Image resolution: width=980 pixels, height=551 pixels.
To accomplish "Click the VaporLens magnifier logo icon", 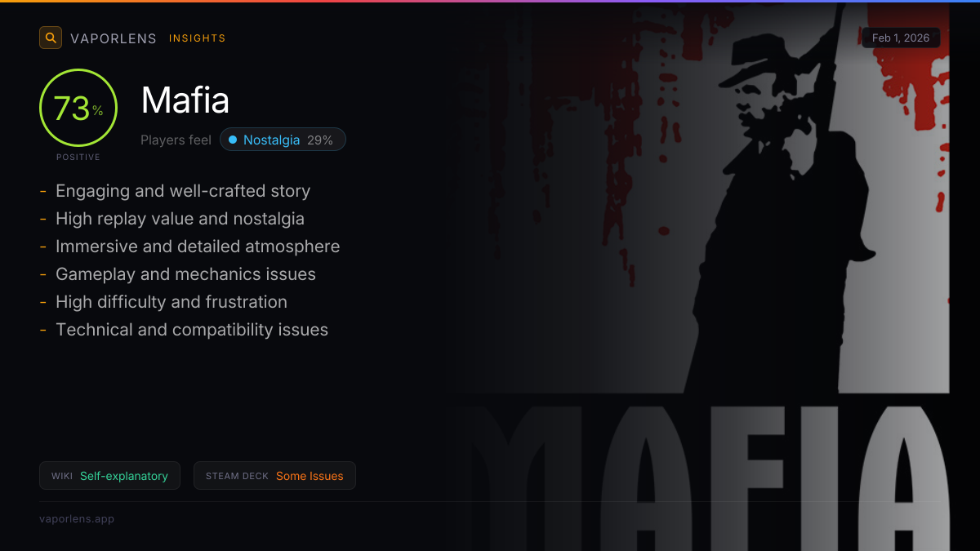I will pos(51,38).
